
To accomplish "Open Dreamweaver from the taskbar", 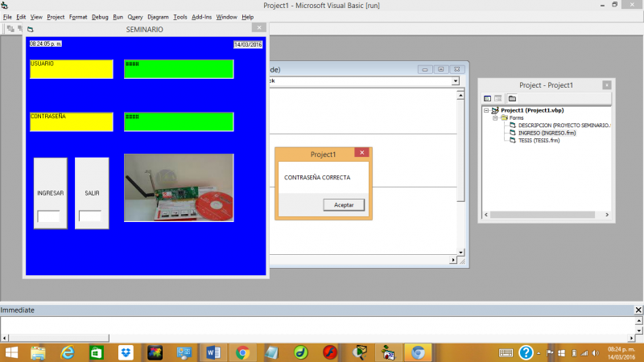I will point(300,352).
